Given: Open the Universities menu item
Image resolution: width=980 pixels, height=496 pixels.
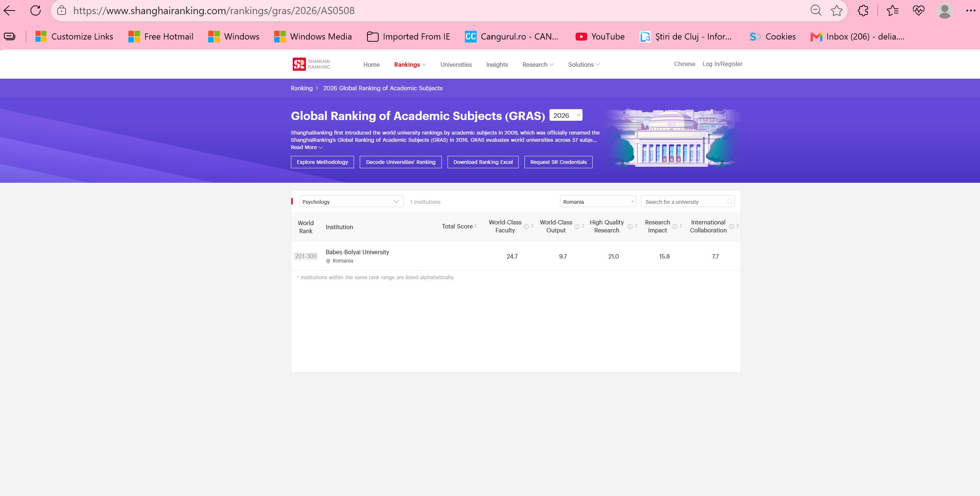Looking at the screenshot, I should [456, 65].
